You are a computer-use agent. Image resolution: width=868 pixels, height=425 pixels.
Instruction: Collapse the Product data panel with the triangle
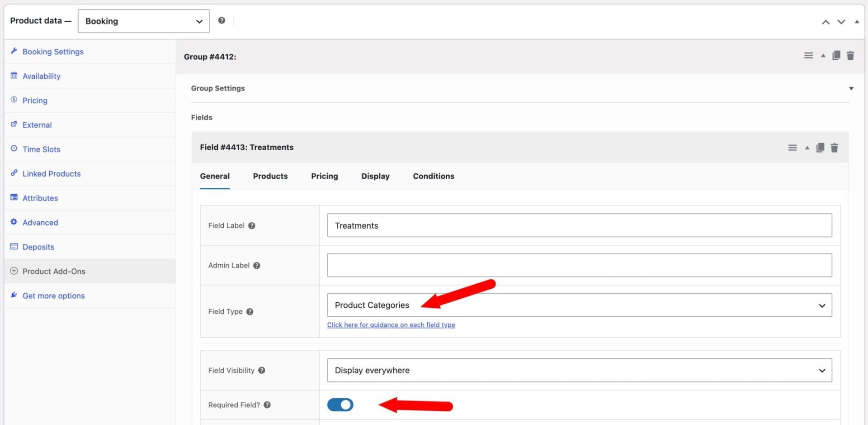point(857,22)
